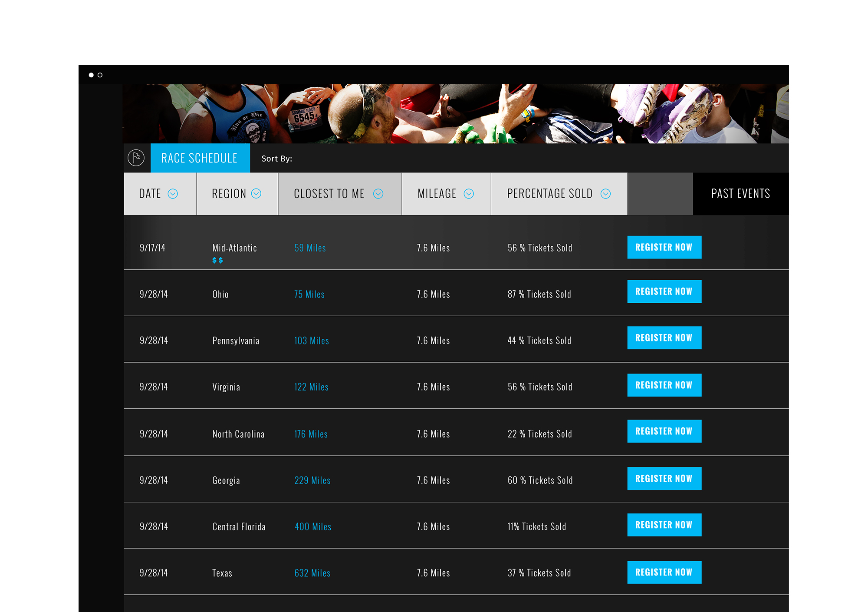Select the Pennsylvania region text
The width and height of the screenshot is (868, 612).
click(x=236, y=341)
